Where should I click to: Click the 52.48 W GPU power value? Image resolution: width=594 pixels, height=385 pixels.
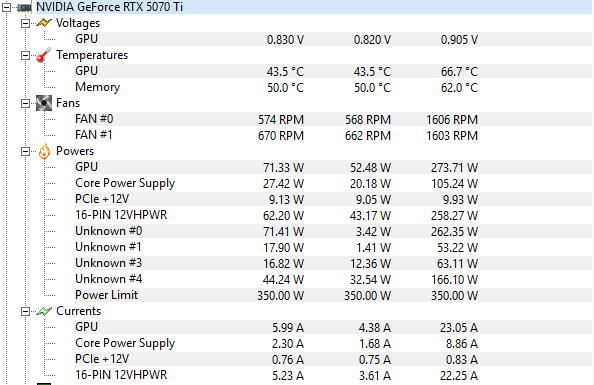coord(370,167)
